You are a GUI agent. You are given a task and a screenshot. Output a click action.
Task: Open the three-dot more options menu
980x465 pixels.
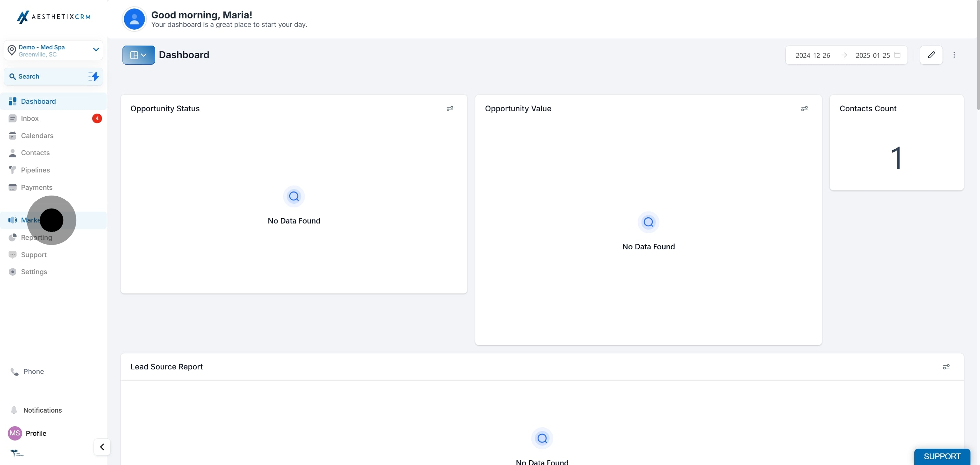(954, 55)
